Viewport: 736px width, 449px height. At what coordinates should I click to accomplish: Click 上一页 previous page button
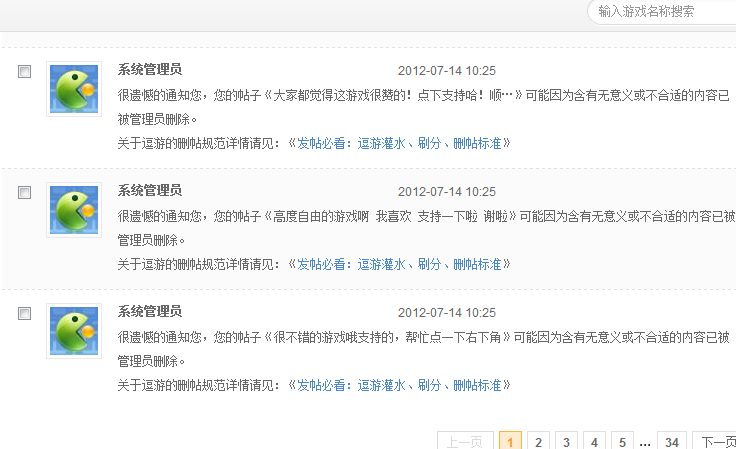tap(465, 441)
